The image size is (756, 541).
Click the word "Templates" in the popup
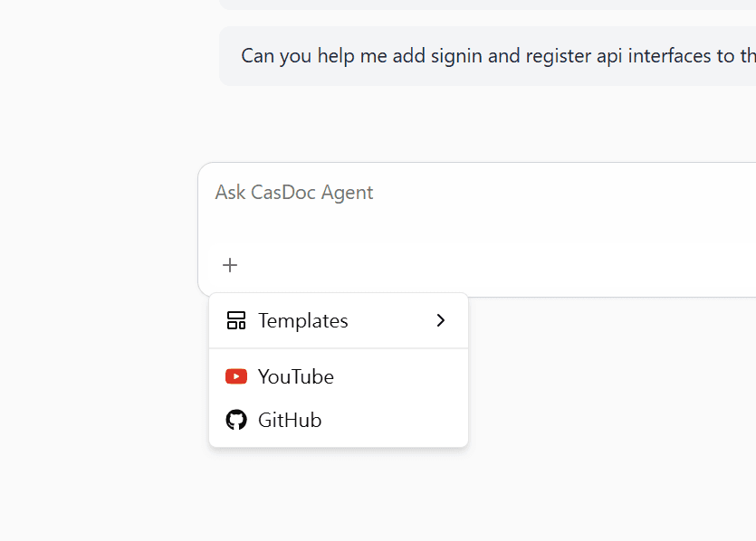302,320
